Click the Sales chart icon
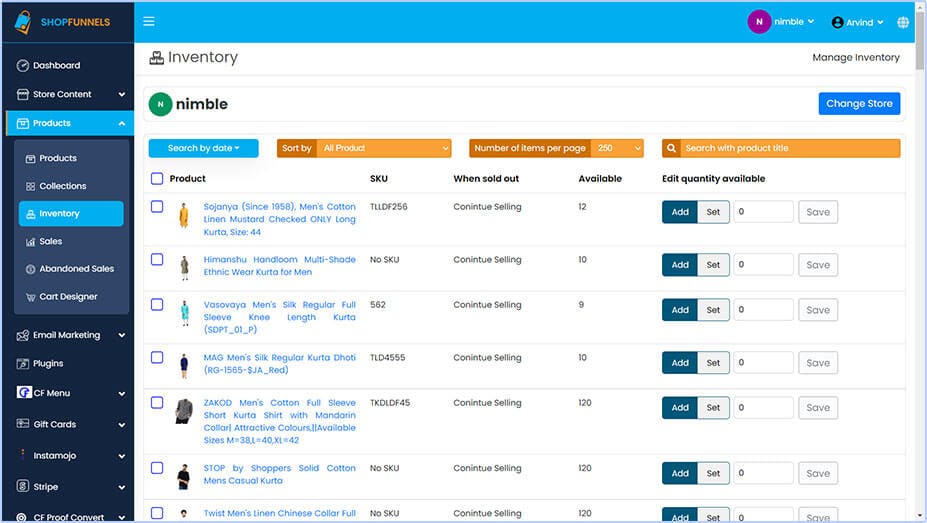Viewport: 927px width, 523px height. (x=30, y=242)
